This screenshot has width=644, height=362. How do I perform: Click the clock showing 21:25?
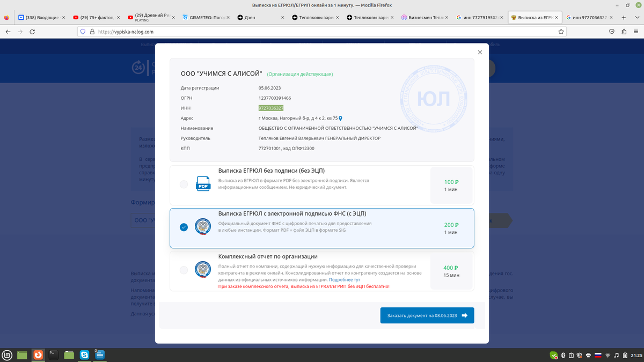point(636,356)
